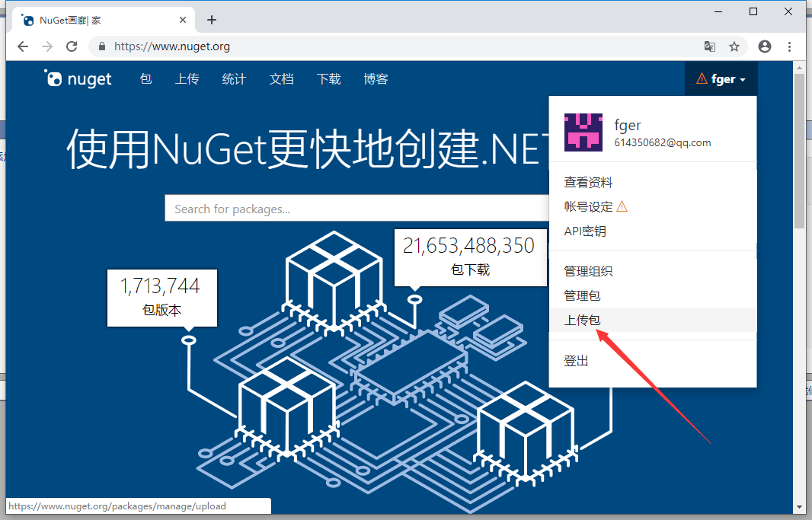Screen dimensions: 812x520
Task: Click the fger username in the dropdown panel
Action: (628, 125)
